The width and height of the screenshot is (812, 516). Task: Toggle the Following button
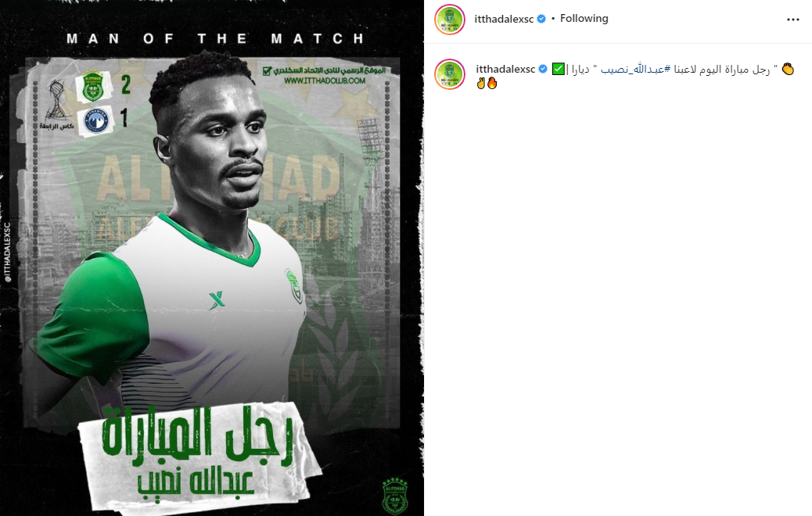tap(584, 19)
